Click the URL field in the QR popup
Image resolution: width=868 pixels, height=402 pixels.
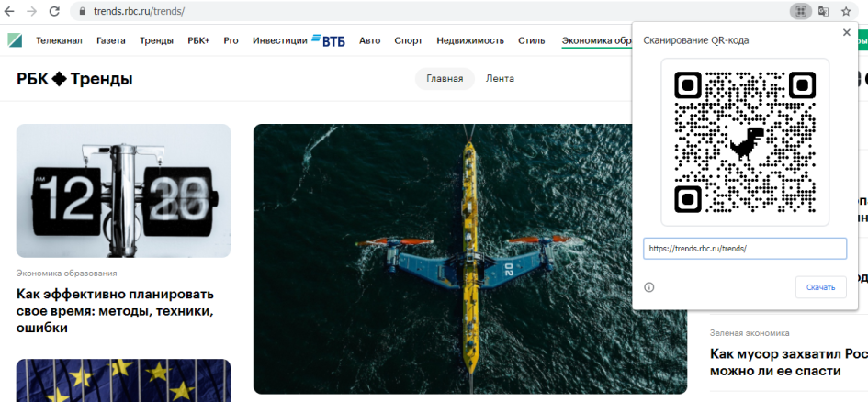(745, 249)
